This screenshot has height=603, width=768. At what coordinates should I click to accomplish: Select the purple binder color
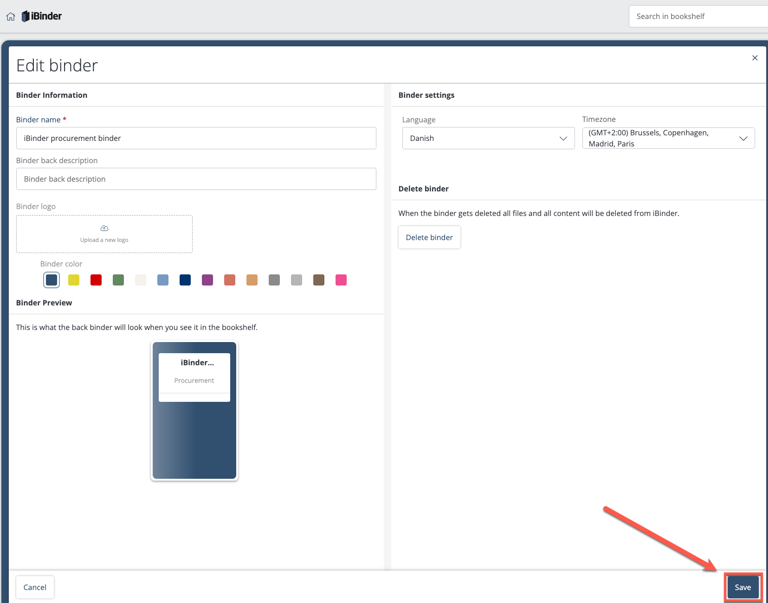pos(207,280)
